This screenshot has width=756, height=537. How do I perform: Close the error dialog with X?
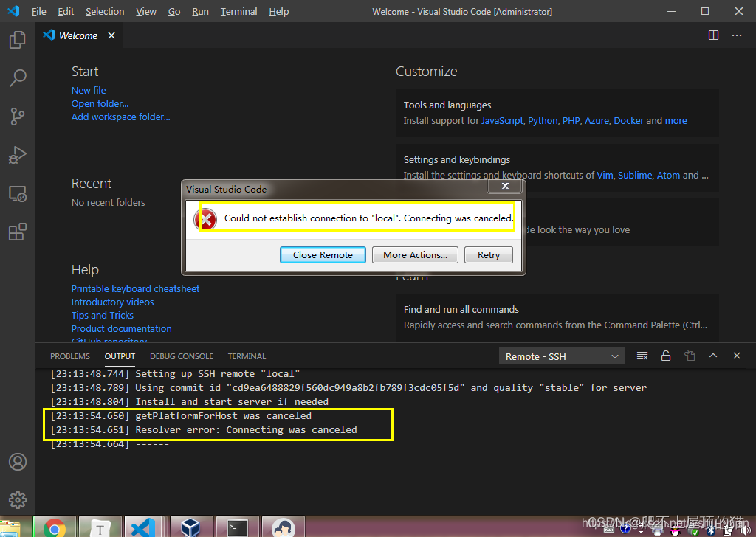(x=505, y=186)
